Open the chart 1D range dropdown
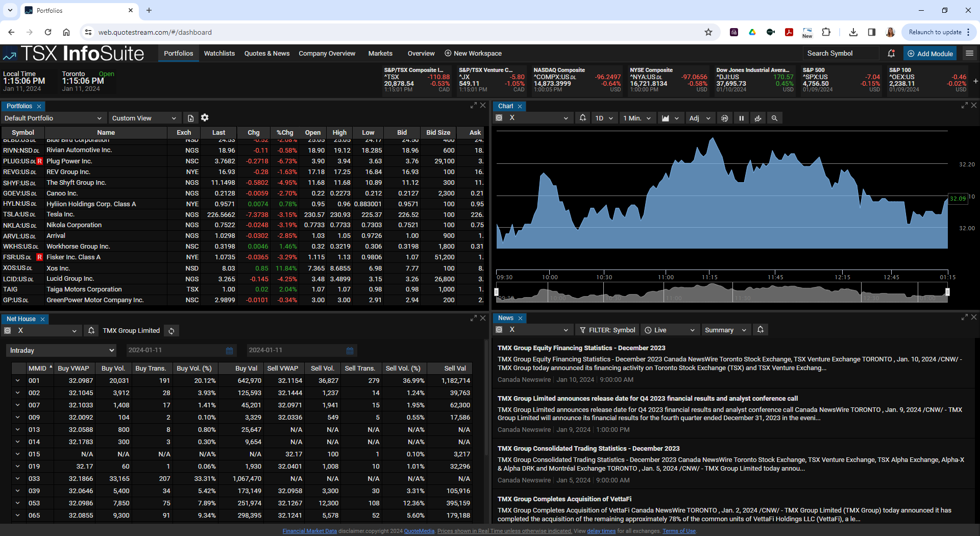The width and height of the screenshot is (980, 536). pos(604,118)
